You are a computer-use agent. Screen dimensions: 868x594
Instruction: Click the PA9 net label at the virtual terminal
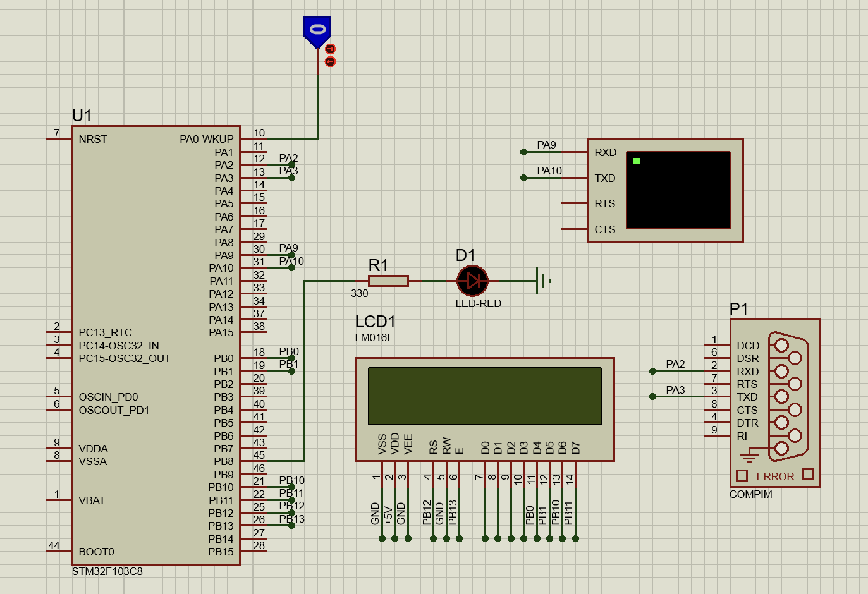click(546, 145)
